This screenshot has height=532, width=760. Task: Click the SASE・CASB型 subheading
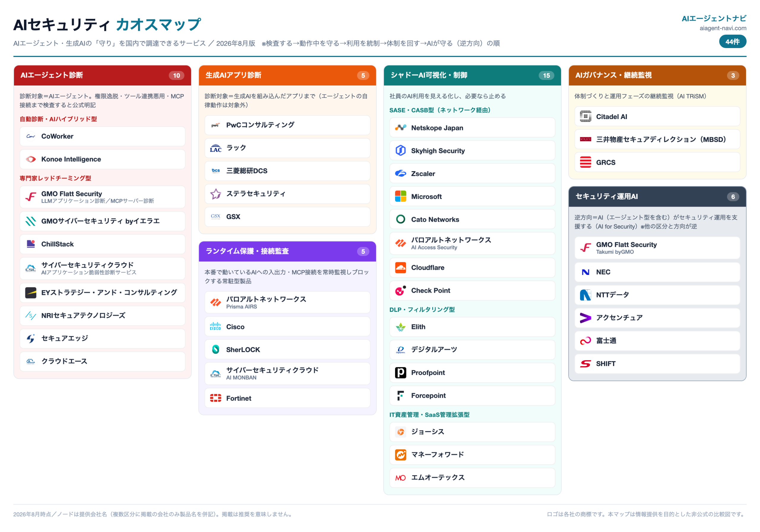pos(440,110)
